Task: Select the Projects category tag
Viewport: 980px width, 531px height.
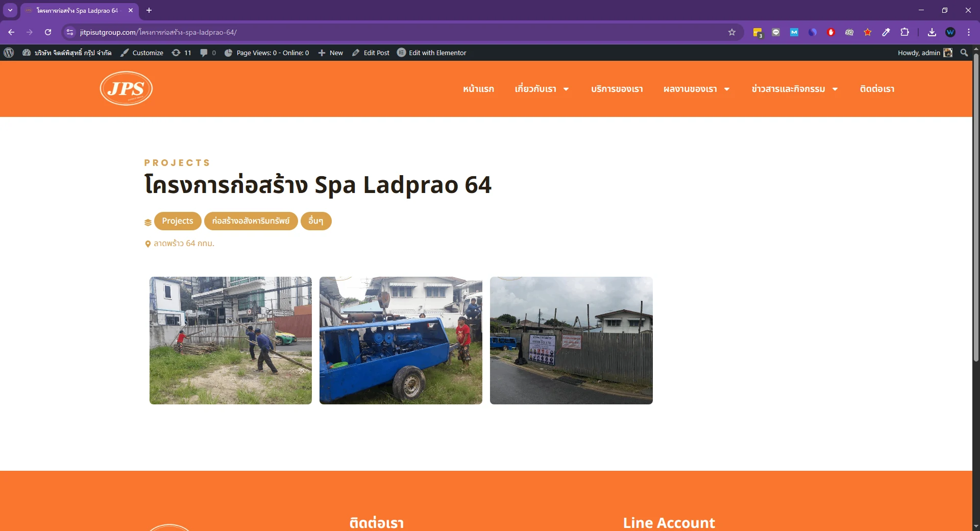Action: point(178,221)
